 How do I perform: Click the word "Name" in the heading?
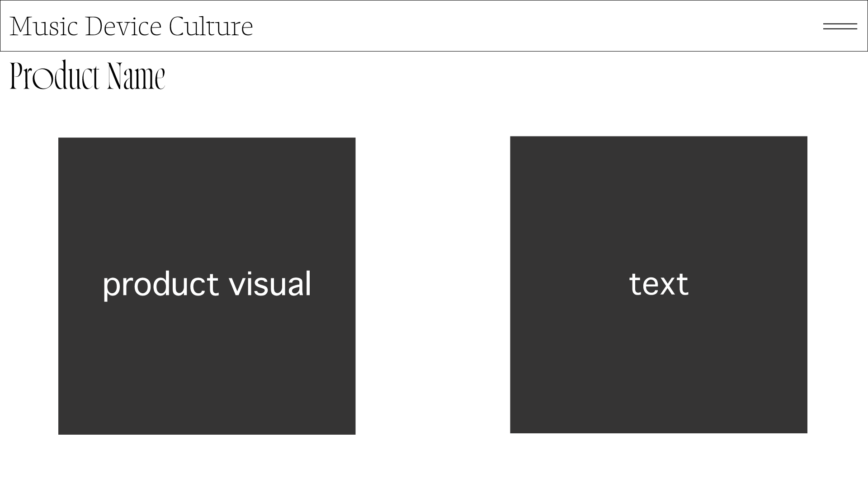[x=136, y=75]
